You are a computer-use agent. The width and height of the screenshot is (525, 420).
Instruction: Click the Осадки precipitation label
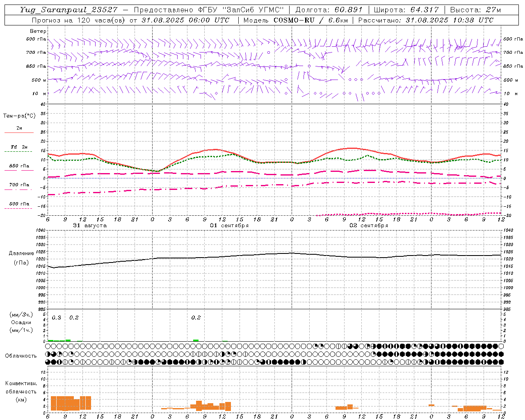point(21,322)
